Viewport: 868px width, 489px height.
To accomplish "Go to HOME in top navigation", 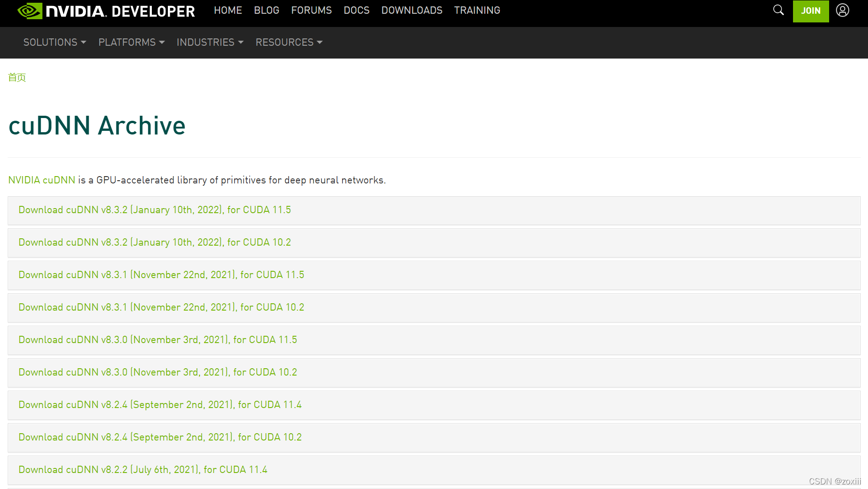I will [x=228, y=10].
